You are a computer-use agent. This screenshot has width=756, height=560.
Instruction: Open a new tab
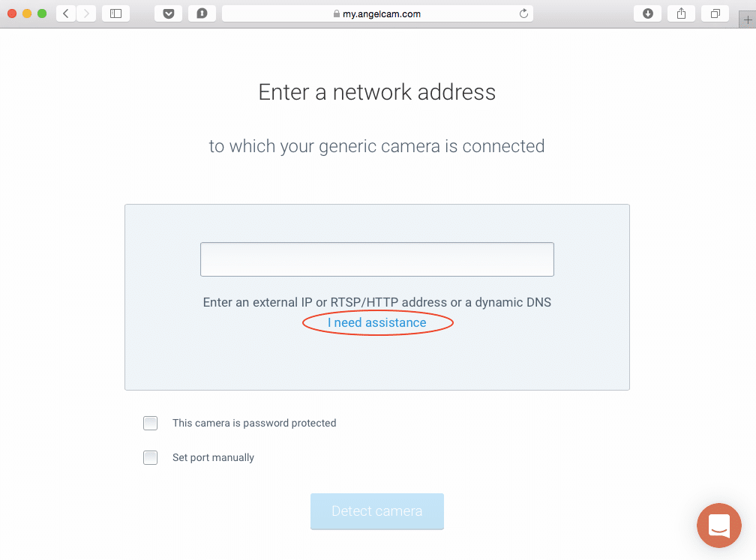coord(747,20)
